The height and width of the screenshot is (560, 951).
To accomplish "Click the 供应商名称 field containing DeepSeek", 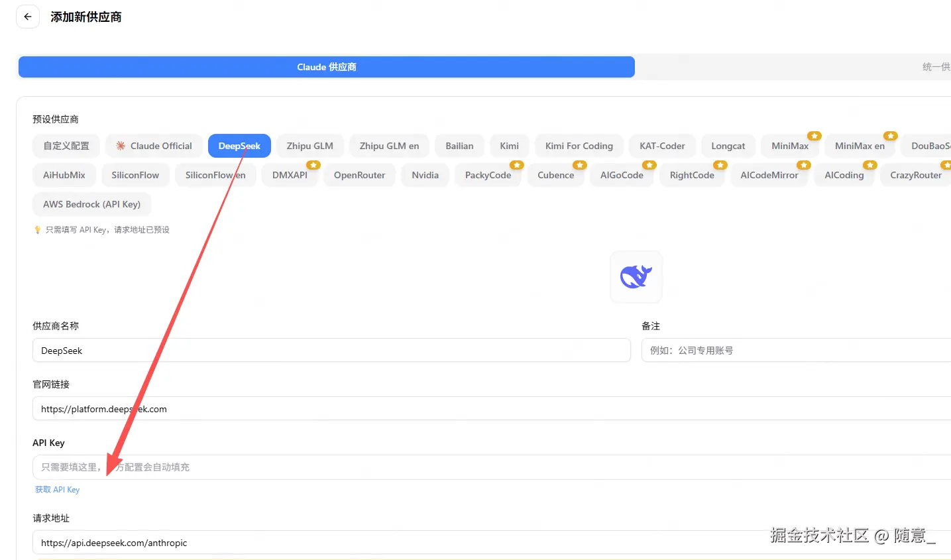I will coord(331,351).
